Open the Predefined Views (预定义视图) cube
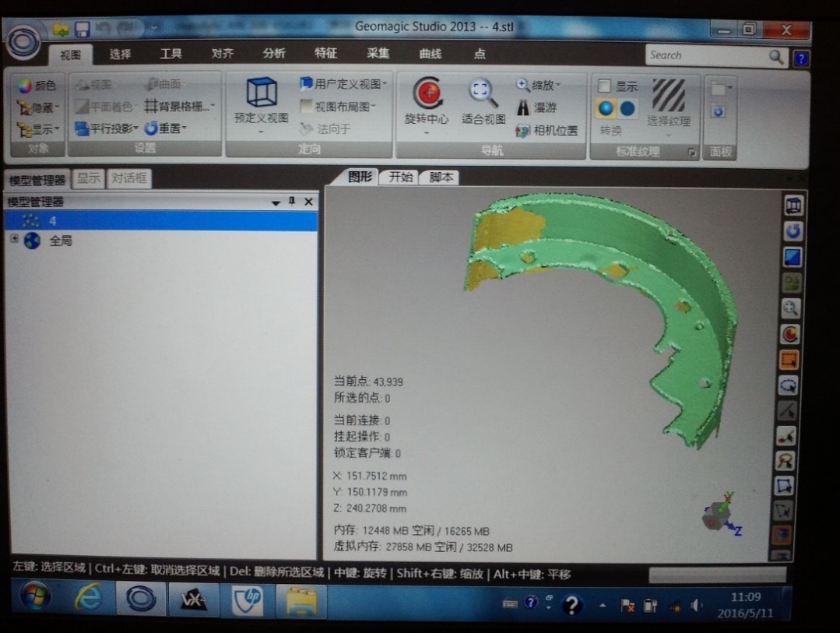Screen dimensions: 840x633 pos(262,93)
